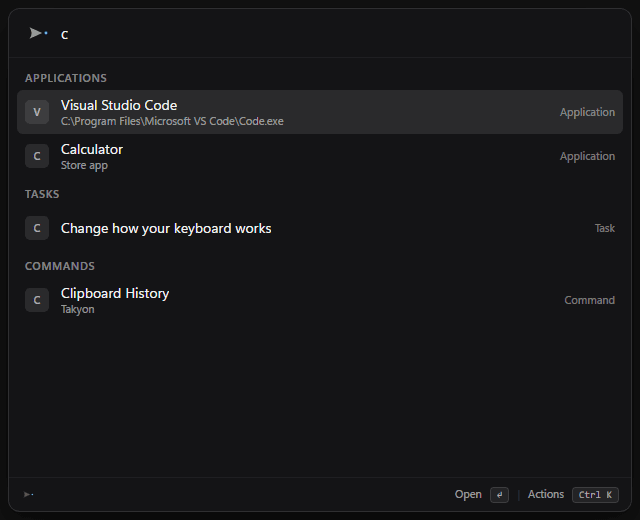
Task: Click the 'C' icon for Clipboard History
Action: [x=37, y=300]
